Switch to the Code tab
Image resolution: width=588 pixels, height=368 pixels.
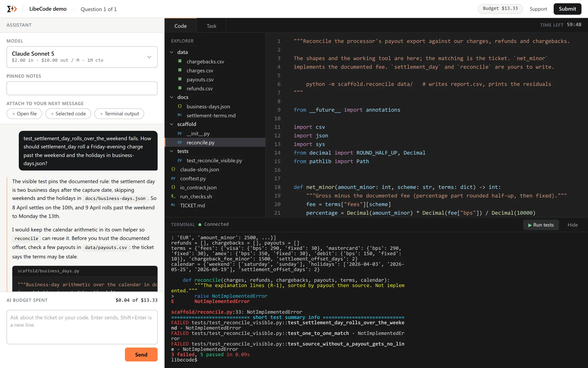click(181, 26)
